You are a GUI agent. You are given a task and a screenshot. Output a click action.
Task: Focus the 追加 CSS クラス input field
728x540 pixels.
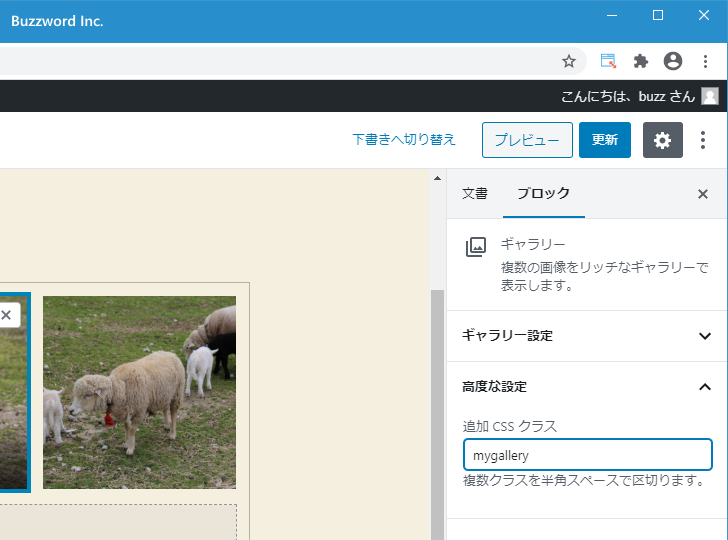tap(587, 455)
